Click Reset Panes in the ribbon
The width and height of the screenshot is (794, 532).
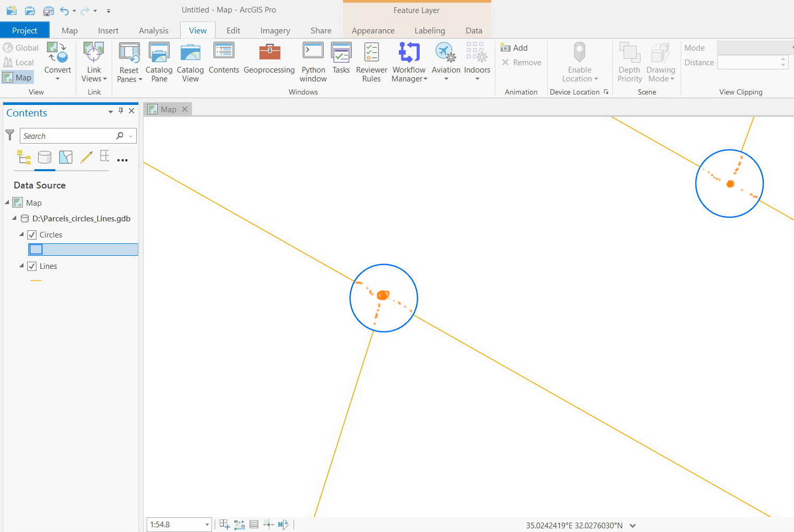coord(129,62)
